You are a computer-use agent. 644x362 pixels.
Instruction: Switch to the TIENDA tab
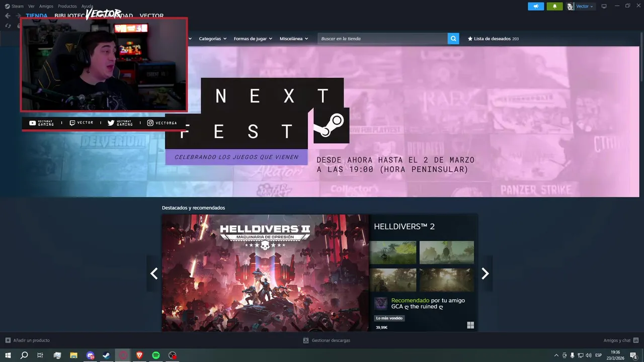pyautogui.click(x=36, y=16)
